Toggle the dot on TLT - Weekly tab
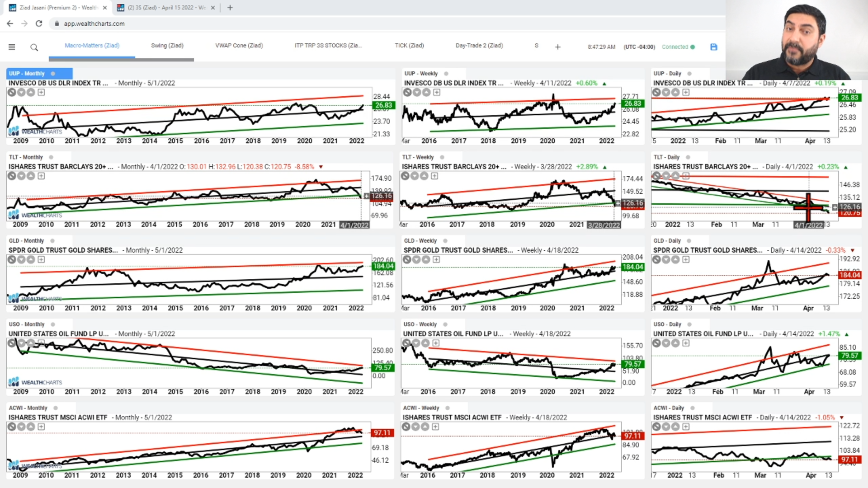868x488 pixels. coord(442,157)
